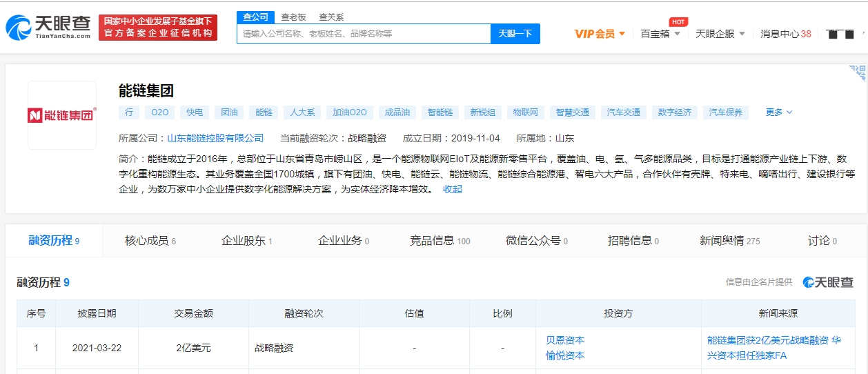Click the 披露日期 column header
The width and height of the screenshot is (868, 374).
click(97, 313)
